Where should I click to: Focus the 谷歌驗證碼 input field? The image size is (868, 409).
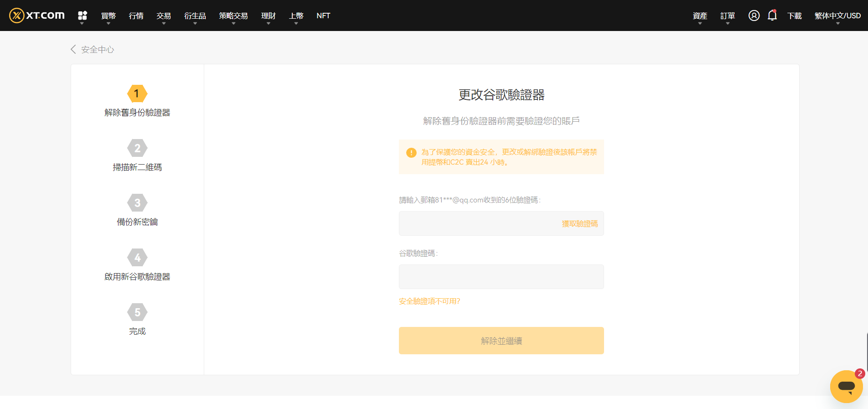click(x=501, y=277)
